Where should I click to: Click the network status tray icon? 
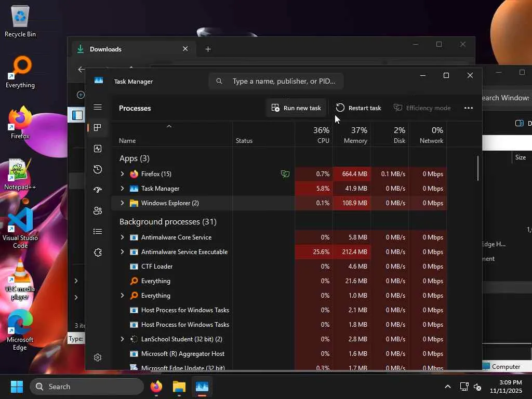464,387
